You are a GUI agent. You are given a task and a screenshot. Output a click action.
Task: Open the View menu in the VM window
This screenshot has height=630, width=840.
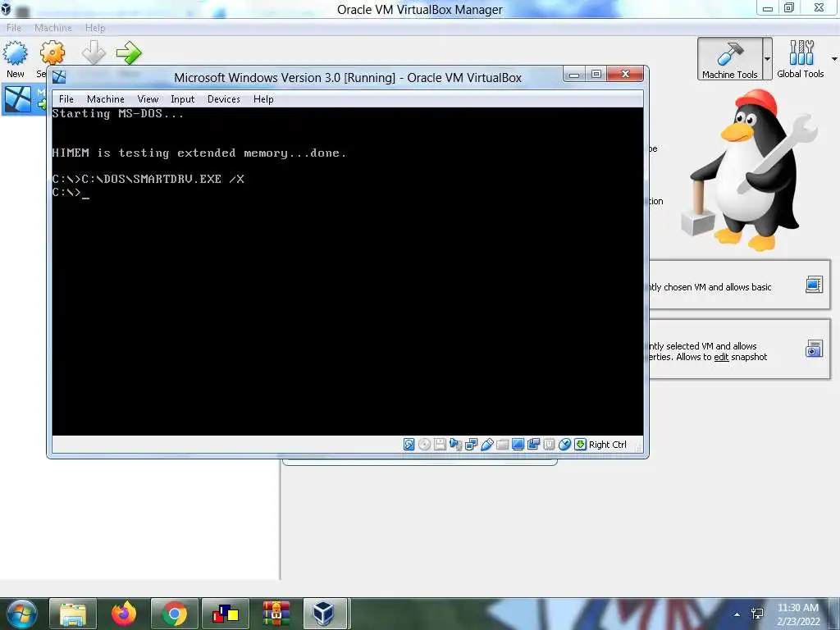point(148,99)
